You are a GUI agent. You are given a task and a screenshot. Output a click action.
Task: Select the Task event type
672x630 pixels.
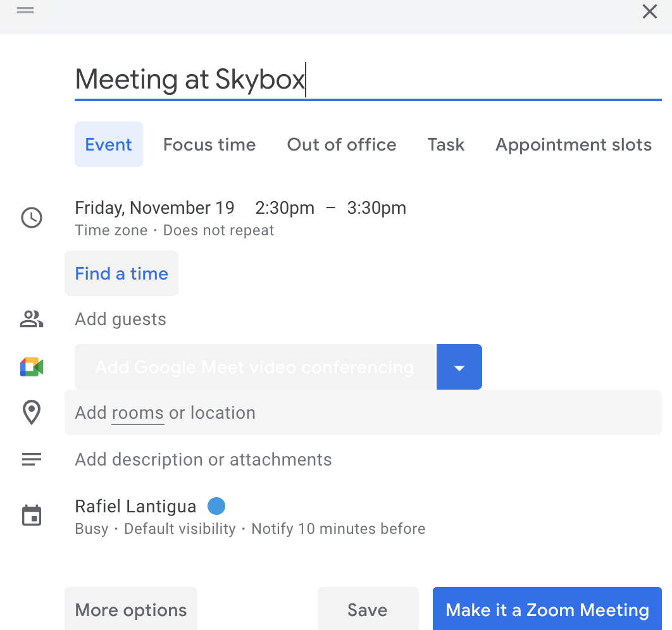click(x=445, y=144)
